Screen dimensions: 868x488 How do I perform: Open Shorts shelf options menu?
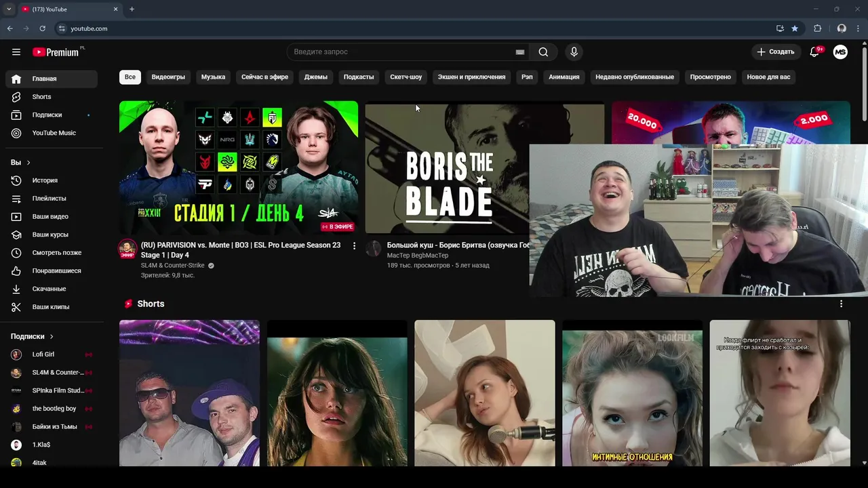(841, 304)
